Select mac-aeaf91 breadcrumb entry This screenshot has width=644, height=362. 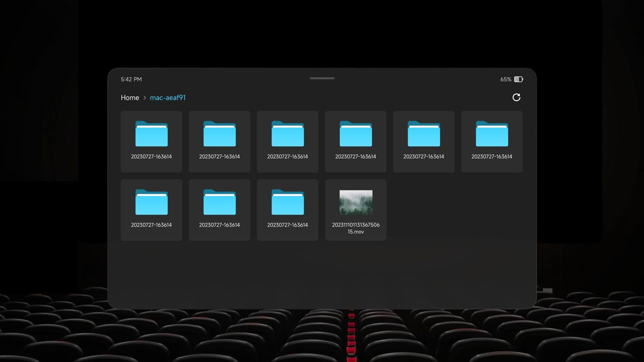point(168,98)
